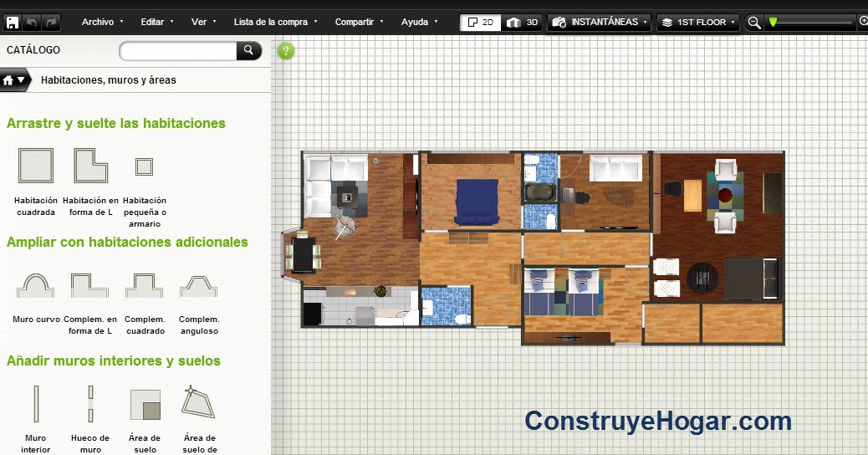Select the Complem. cuadrado icon
The width and height of the screenshot is (868, 455).
145,285
